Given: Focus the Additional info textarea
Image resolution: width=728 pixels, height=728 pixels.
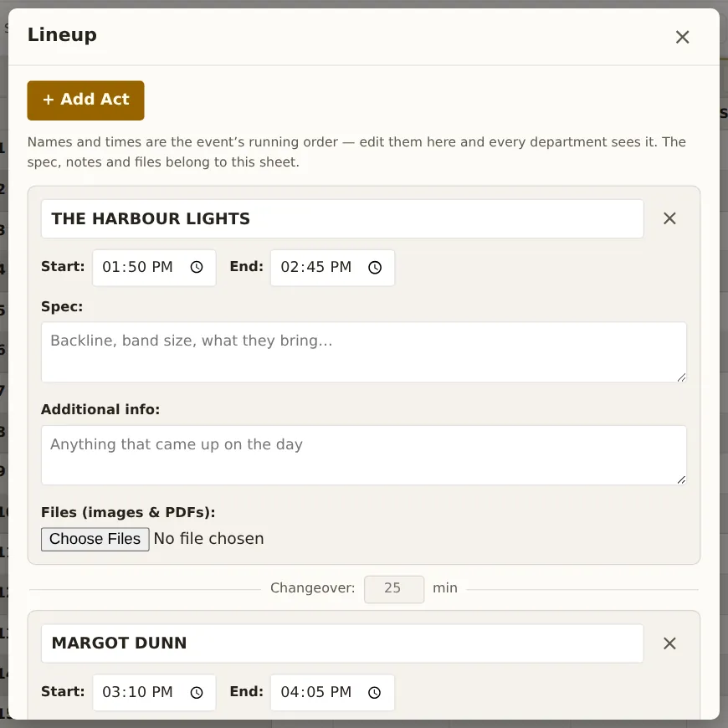Looking at the screenshot, I should pos(364,455).
